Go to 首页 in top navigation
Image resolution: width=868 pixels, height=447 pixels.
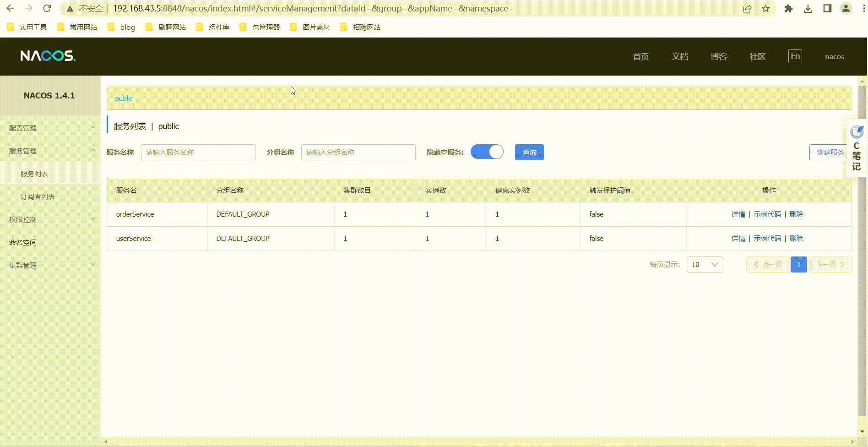[x=641, y=57]
